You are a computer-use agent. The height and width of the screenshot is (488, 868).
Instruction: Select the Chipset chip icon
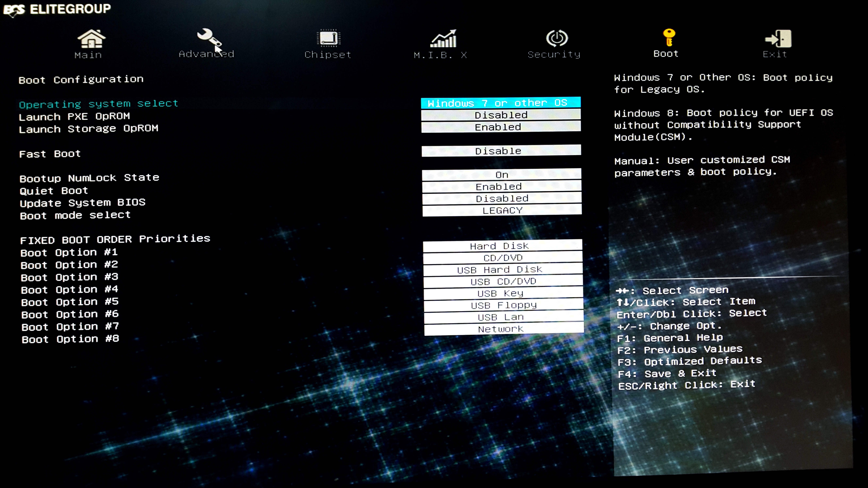(x=329, y=38)
